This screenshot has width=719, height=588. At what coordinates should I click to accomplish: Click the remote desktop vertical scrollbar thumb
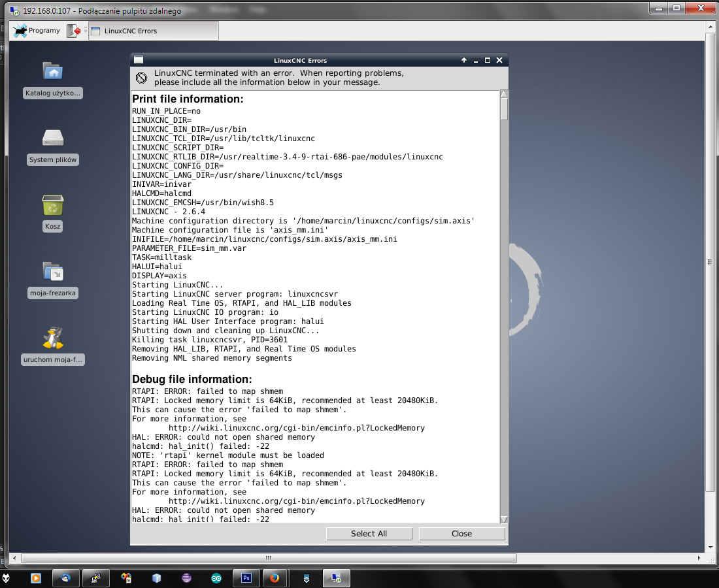(x=711, y=262)
